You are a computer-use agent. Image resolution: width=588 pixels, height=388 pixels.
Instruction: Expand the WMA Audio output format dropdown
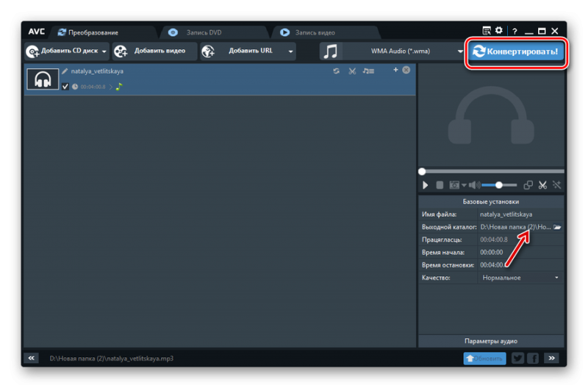460,51
